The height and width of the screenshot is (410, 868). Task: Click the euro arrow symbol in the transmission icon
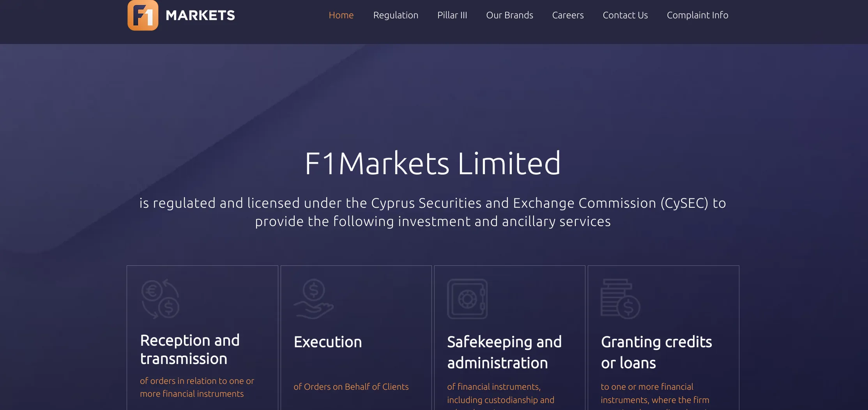pos(152,290)
